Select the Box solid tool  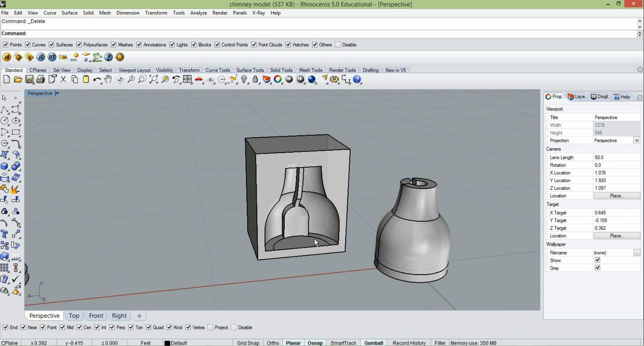coord(5,166)
